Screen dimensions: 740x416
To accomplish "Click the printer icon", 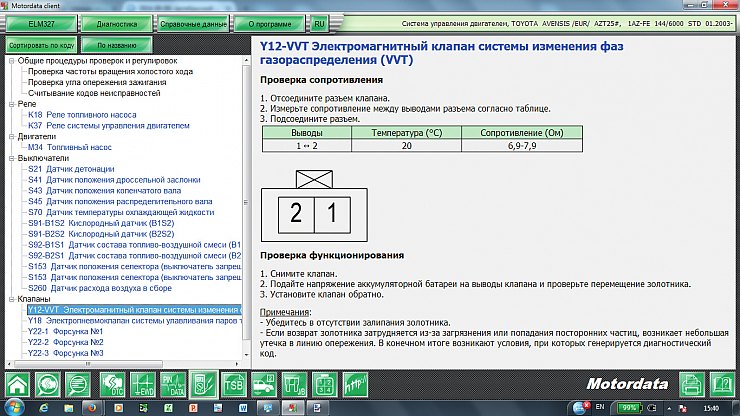I will pos(691,384).
